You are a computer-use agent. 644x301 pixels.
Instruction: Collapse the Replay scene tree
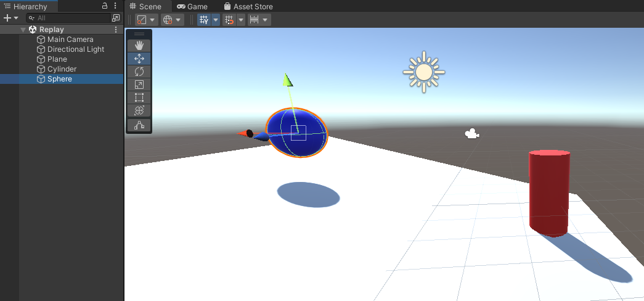pyautogui.click(x=23, y=30)
